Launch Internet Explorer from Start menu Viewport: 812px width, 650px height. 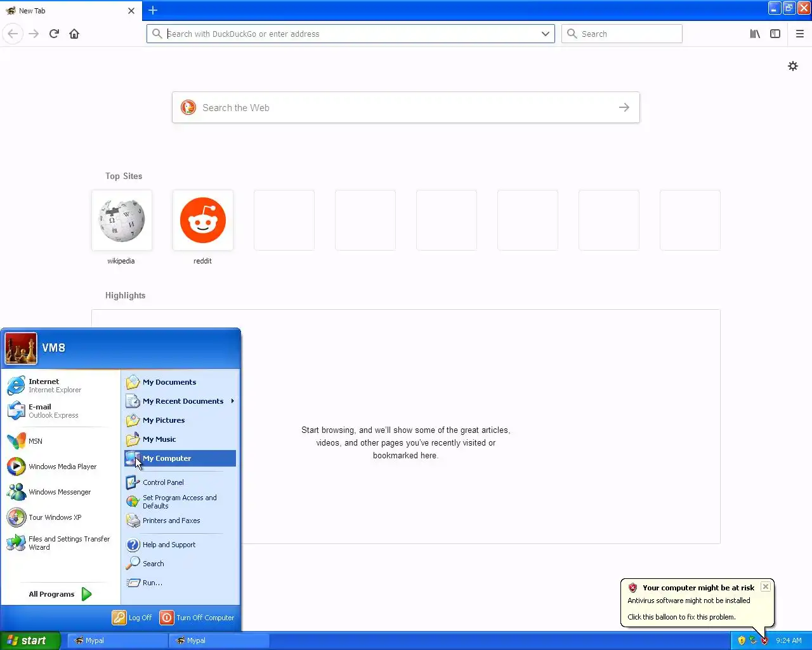coord(61,385)
